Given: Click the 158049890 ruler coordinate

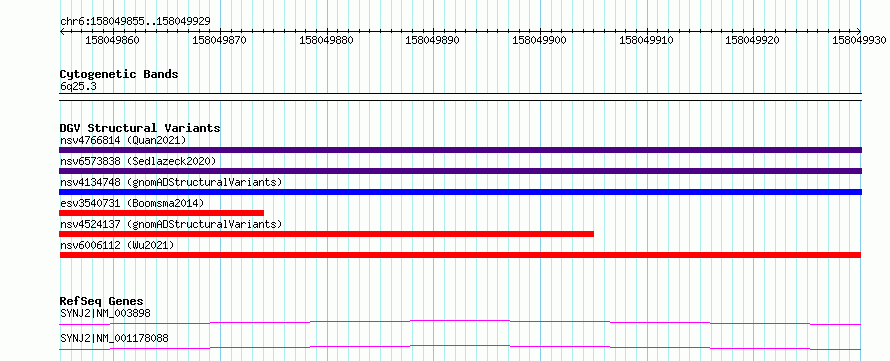Looking at the screenshot, I should (432, 41).
